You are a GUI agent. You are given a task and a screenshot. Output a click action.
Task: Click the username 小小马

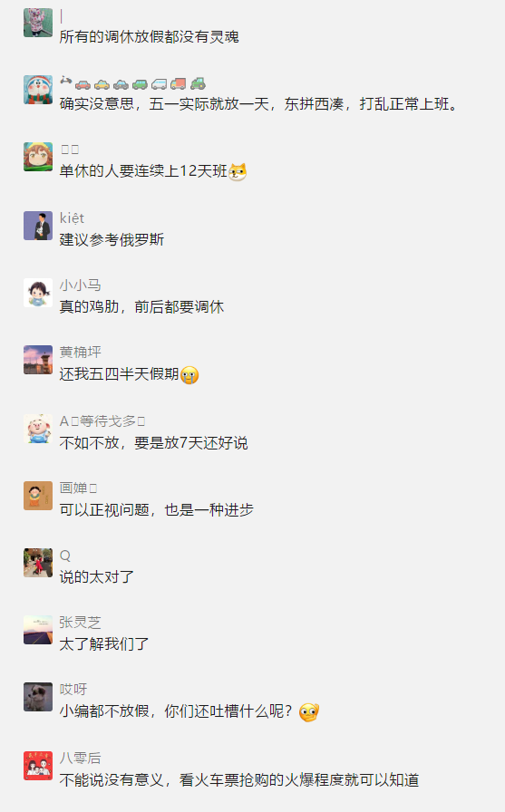[x=81, y=285]
